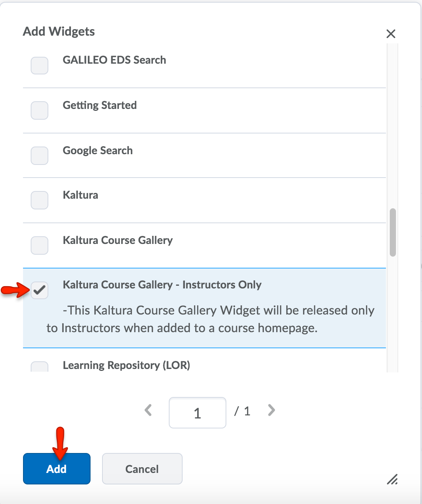The width and height of the screenshot is (422, 504).
Task: Click the dialog resize handle icon
Action: pyautogui.click(x=392, y=479)
